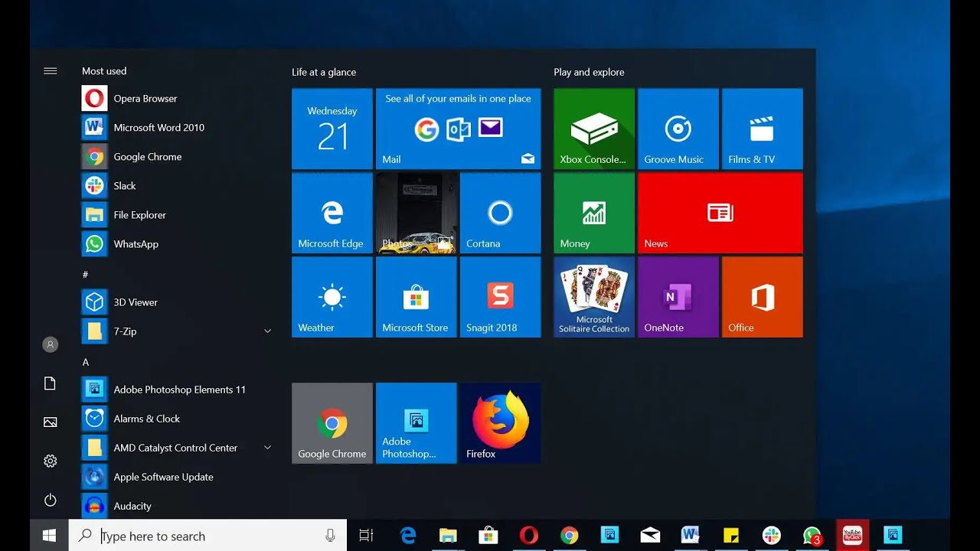Open Mail from the taskbar
Viewport: 980px width, 551px height.
tap(650, 536)
